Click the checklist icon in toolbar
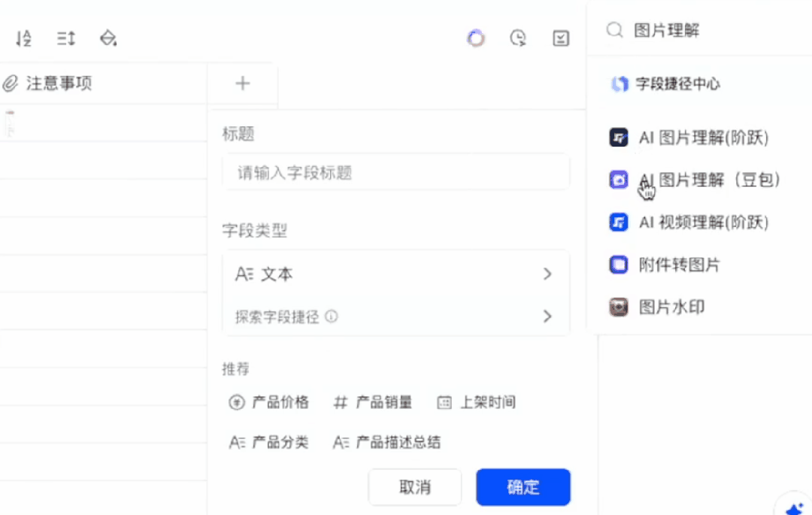This screenshot has height=515, width=812. pos(561,38)
